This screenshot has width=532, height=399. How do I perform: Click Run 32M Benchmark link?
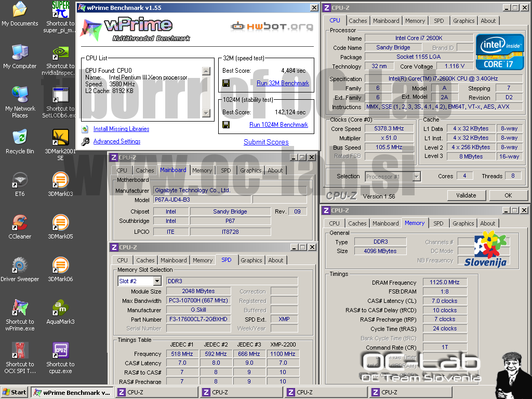pos(283,83)
